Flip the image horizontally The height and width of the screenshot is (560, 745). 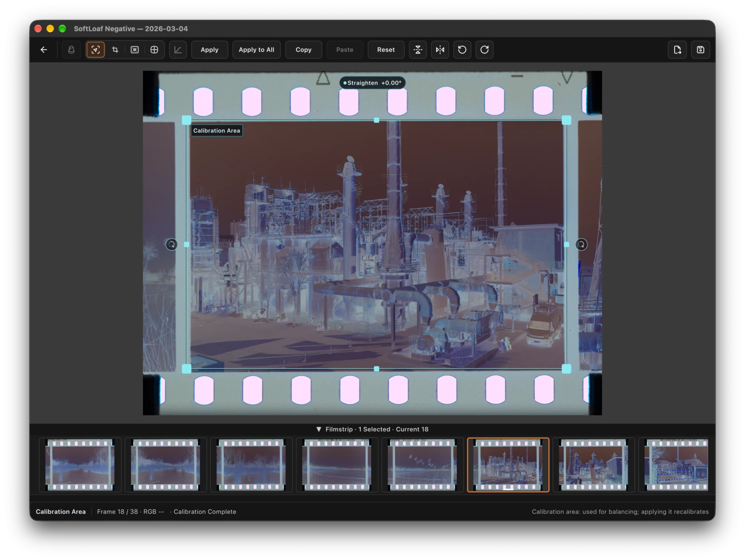440,50
